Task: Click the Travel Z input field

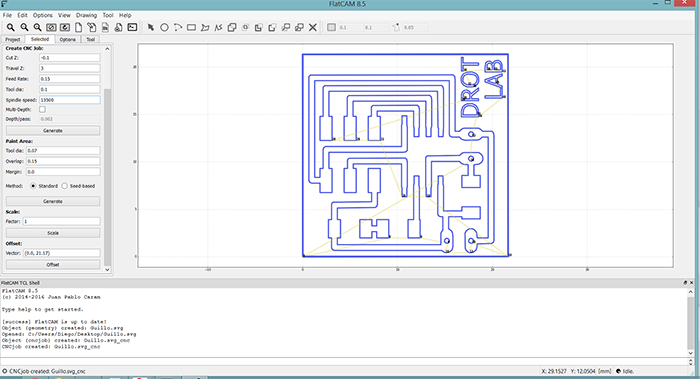Action: click(x=70, y=68)
